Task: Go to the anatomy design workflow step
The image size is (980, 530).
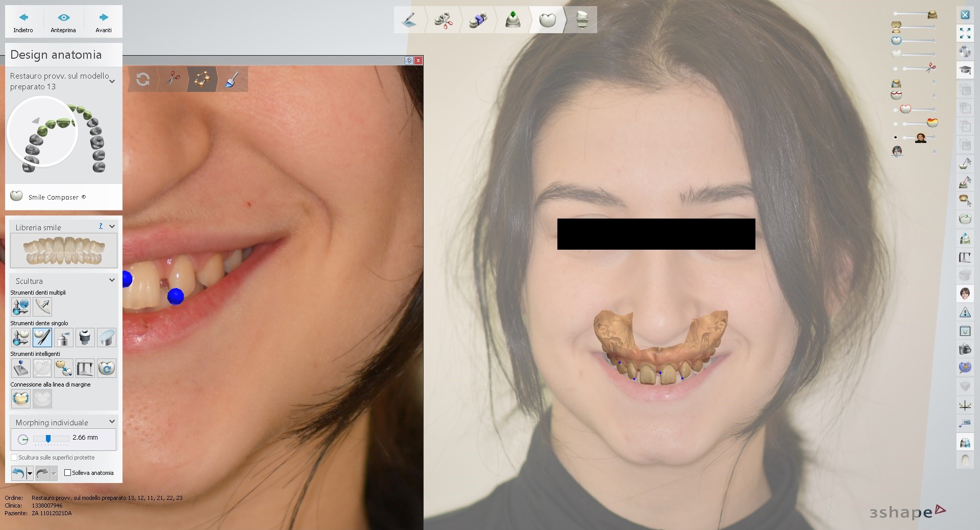Action: point(547,20)
